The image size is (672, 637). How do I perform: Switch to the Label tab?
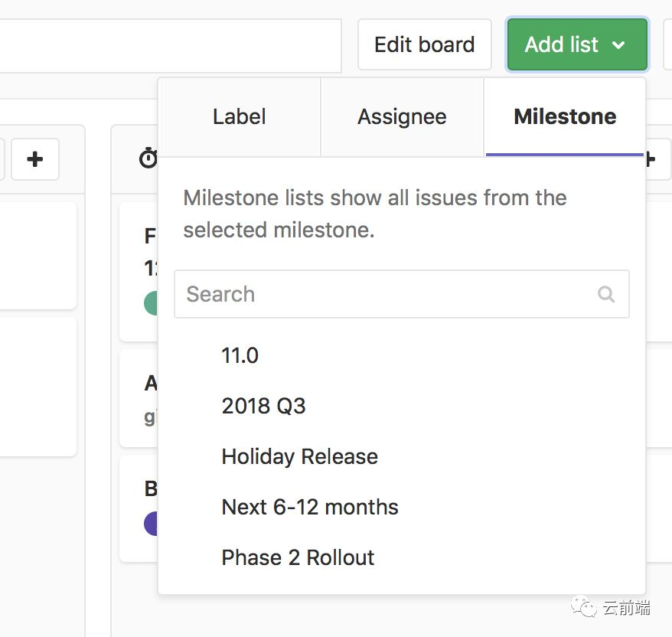tap(238, 116)
